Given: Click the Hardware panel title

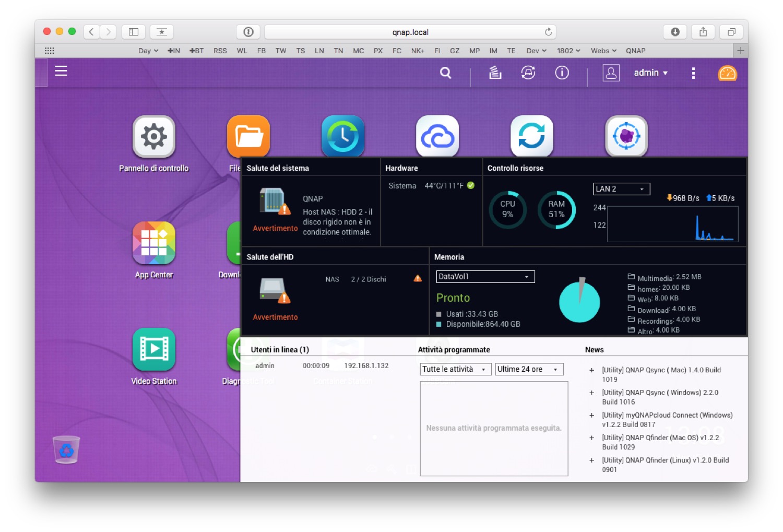Looking at the screenshot, I should (401, 168).
